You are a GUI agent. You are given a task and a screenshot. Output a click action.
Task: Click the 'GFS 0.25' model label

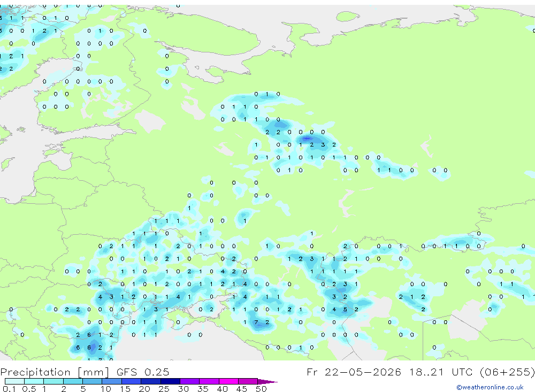pyautogui.click(x=143, y=372)
